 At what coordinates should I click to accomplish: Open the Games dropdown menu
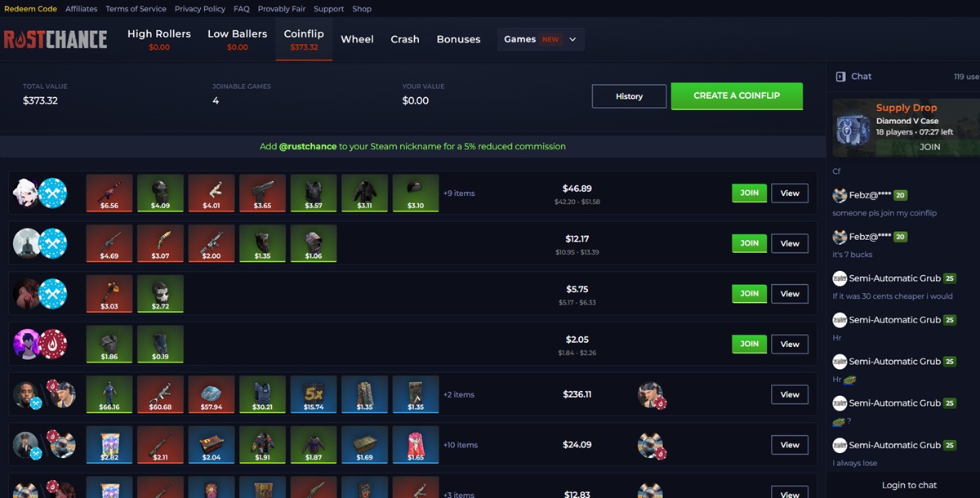(x=541, y=39)
